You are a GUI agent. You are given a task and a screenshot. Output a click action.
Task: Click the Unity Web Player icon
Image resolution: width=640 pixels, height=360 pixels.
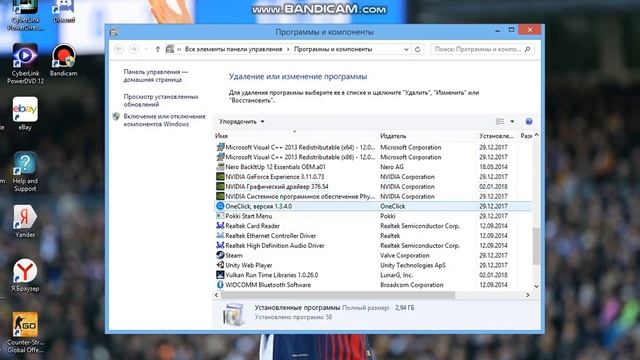click(x=220, y=265)
